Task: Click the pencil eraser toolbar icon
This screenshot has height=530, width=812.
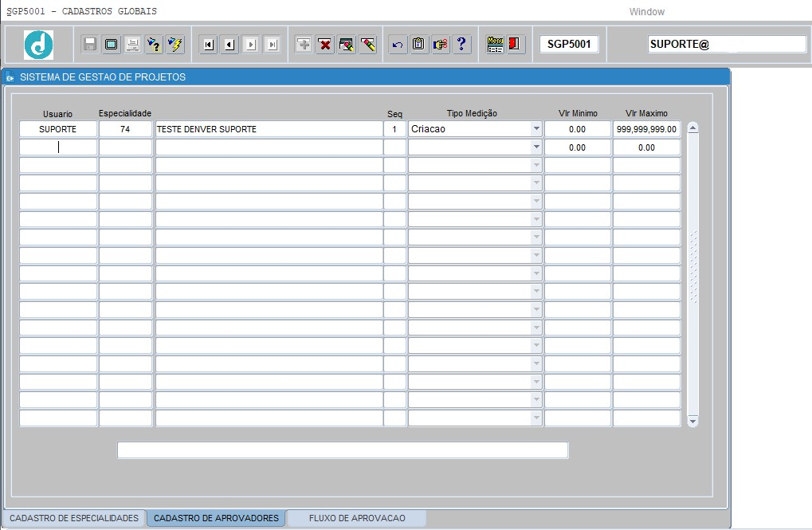Action: (x=368, y=45)
